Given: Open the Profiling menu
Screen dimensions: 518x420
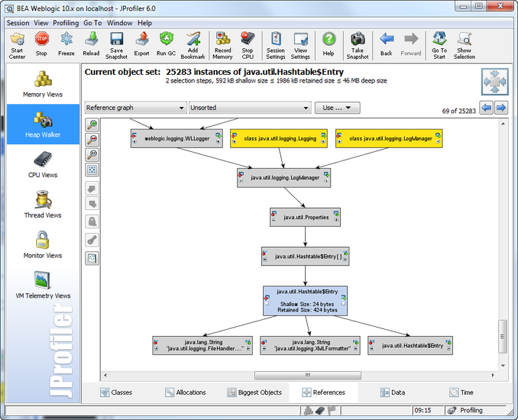Looking at the screenshot, I should [66, 23].
